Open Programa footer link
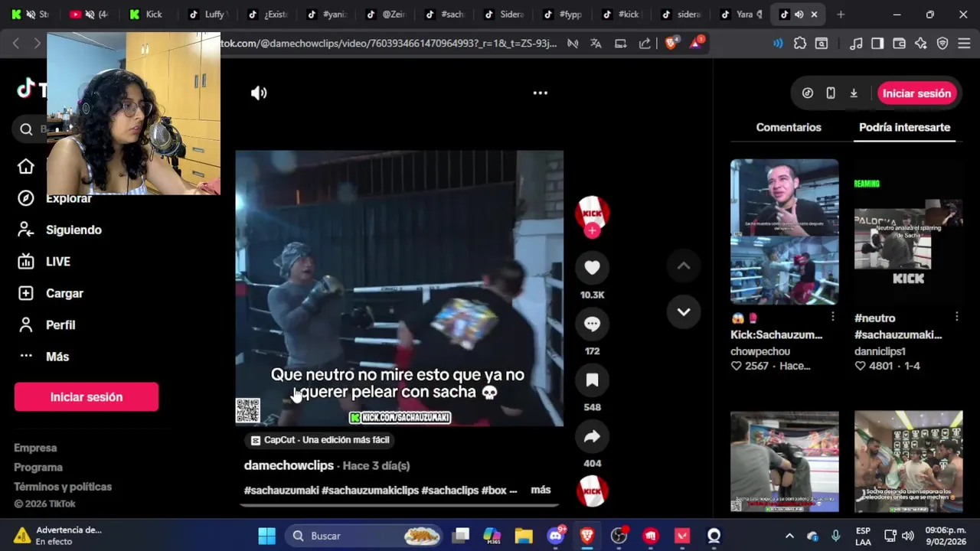Screen dimensions: 980x551 tap(38, 467)
